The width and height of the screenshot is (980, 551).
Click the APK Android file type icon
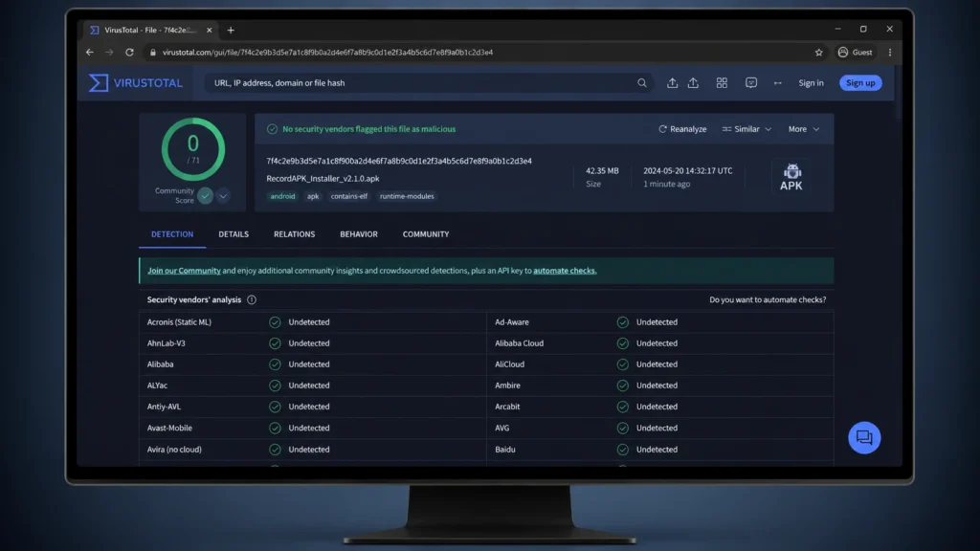[x=791, y=177]
